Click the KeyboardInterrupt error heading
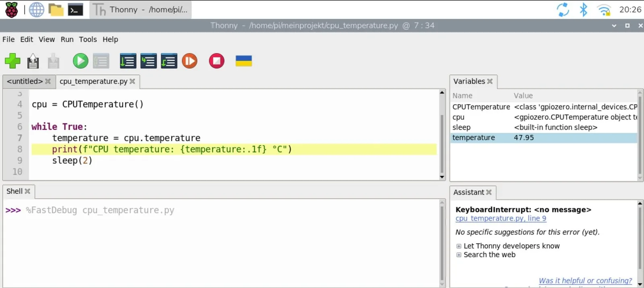644x288 pixels. (523, 210)
